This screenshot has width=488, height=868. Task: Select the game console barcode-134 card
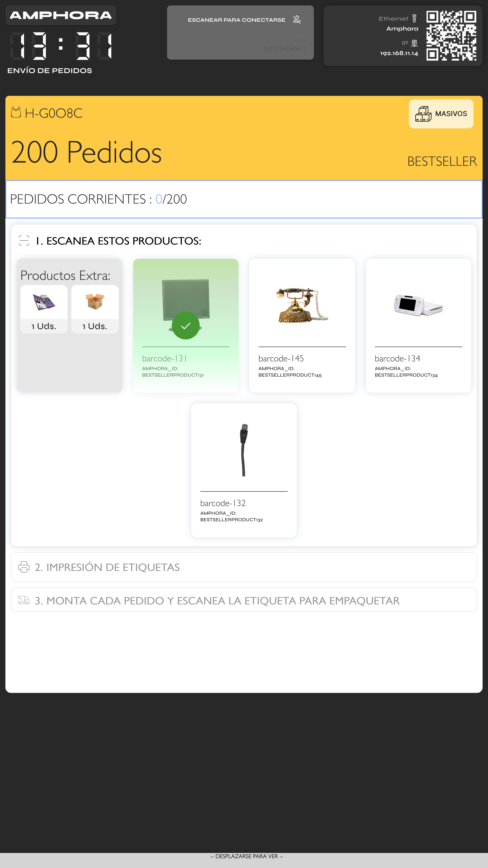click(418, 325)
